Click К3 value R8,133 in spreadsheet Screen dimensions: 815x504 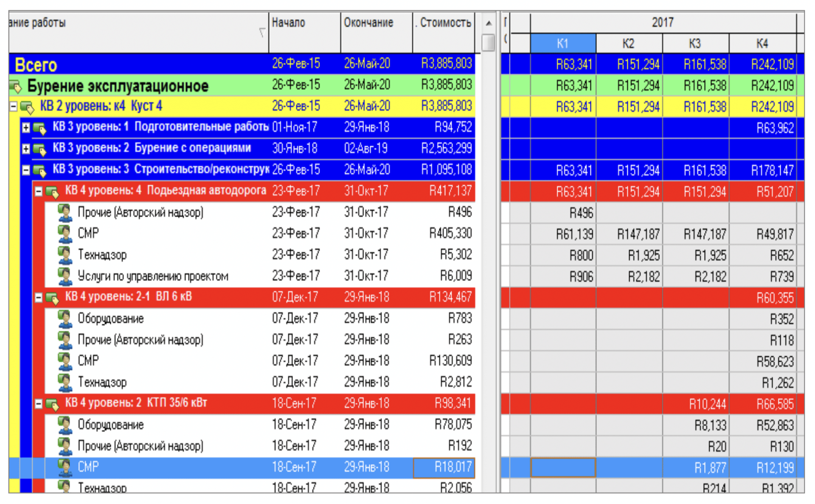click(x=711, y=425)
